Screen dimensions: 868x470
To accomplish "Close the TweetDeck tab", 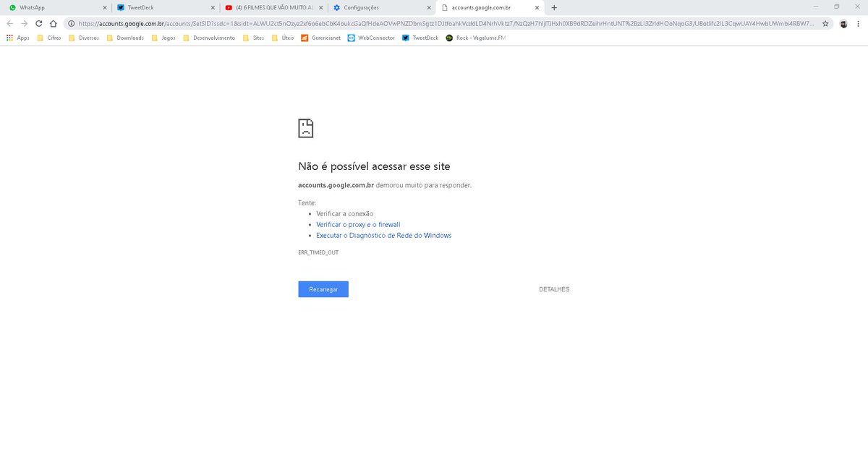I will (212, 7).
